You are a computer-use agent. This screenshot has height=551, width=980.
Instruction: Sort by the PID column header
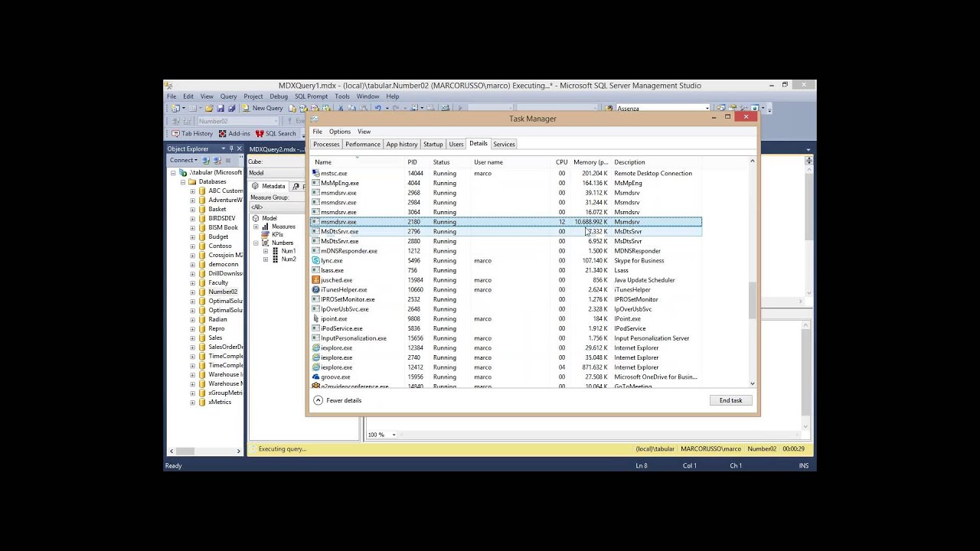coord(413,162)
